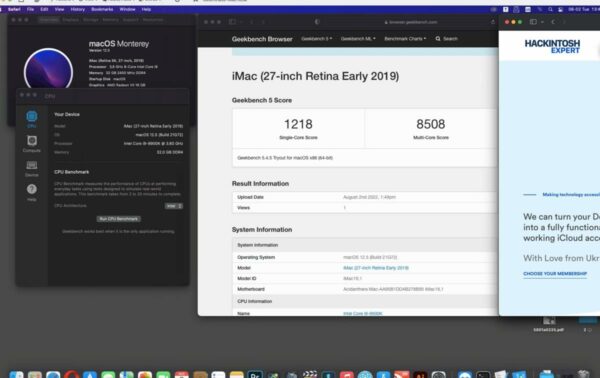Click the browser.geekbench.com address bar
Image resolution: width=600 pixels, height=378 pixels.
411,22
